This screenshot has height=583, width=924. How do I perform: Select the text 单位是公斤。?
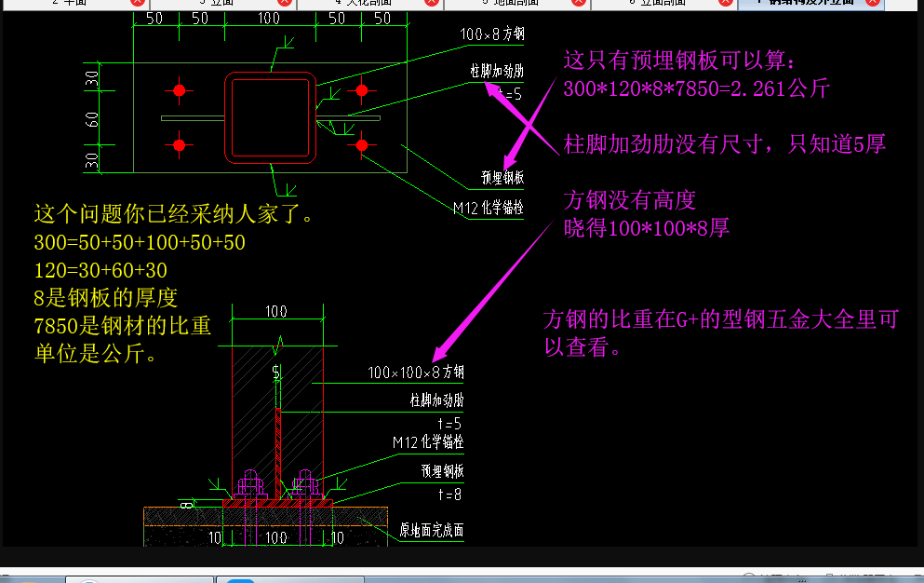96,354
